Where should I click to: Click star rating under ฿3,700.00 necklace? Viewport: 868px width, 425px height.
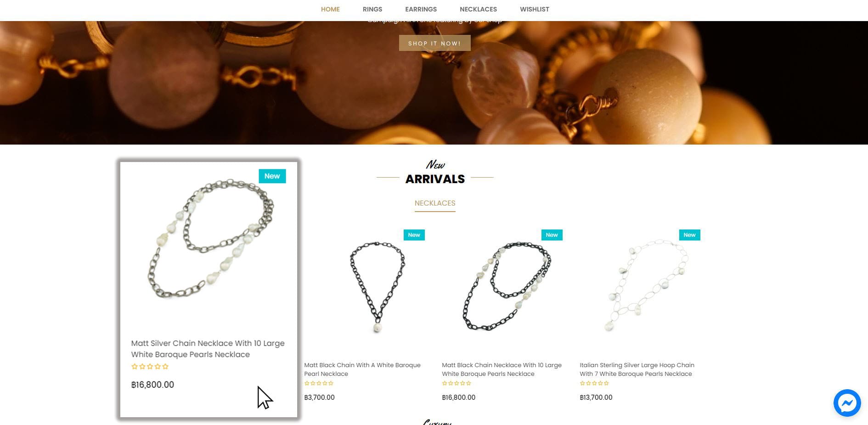[x=319, y=383]
